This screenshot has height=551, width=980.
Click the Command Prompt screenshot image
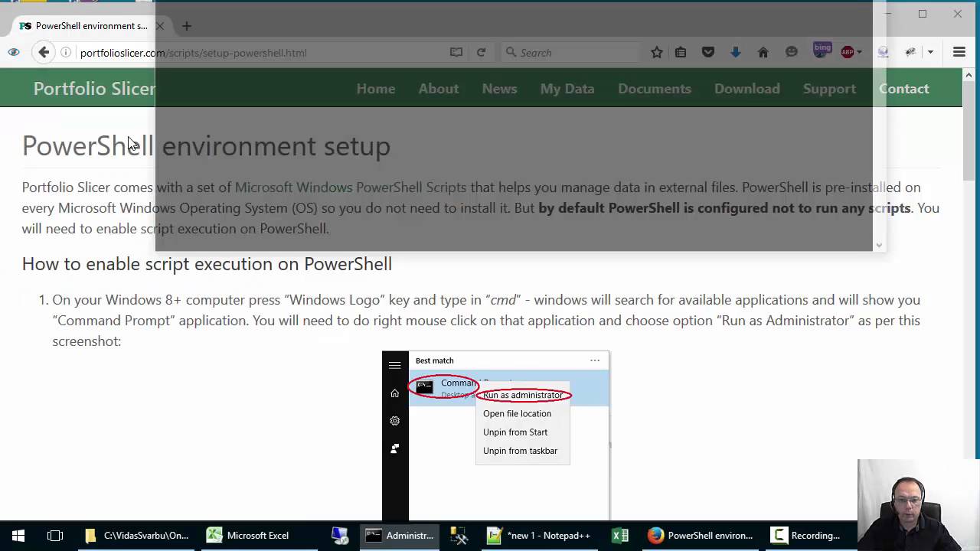click(x=495, y=435)
